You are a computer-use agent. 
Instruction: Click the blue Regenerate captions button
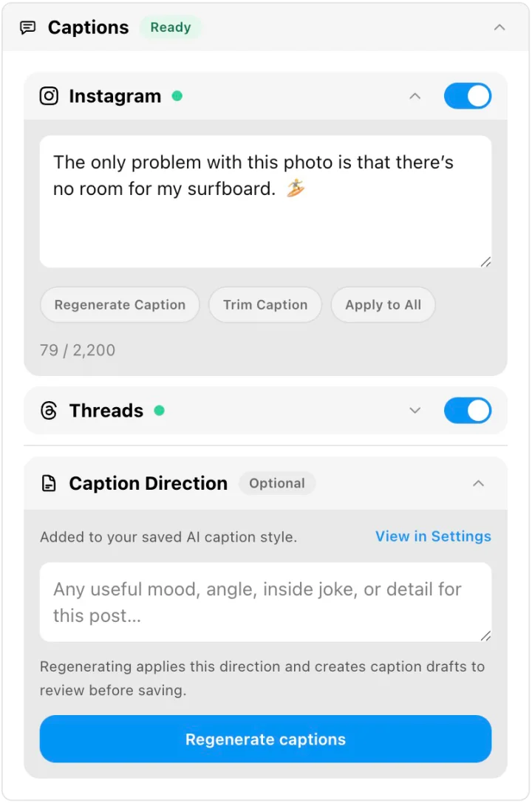(265, 739)
